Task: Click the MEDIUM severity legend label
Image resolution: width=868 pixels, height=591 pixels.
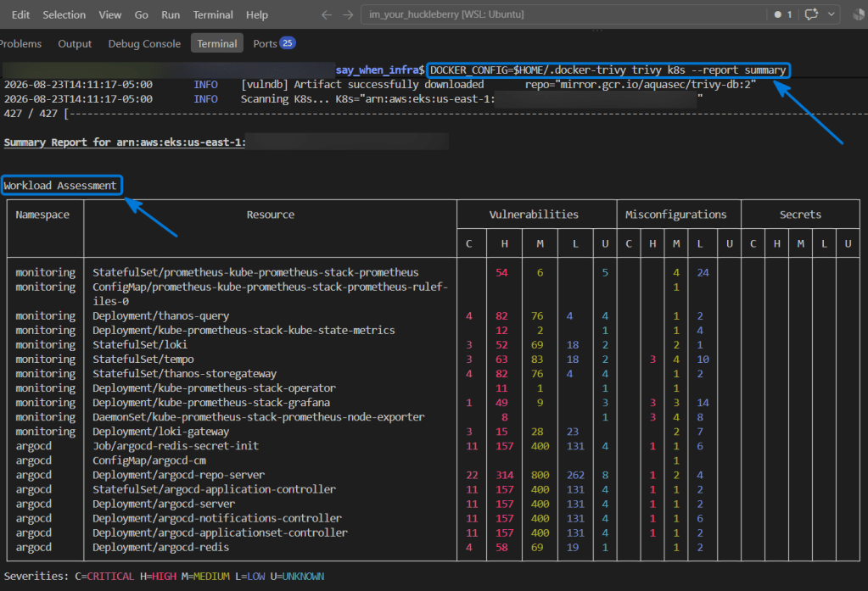Action: pos(211,576)
